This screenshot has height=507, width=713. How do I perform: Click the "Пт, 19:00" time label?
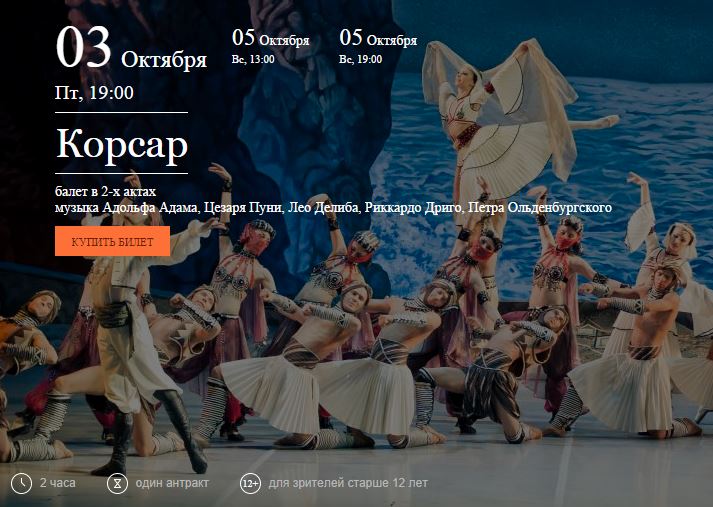tap(95, 93)
